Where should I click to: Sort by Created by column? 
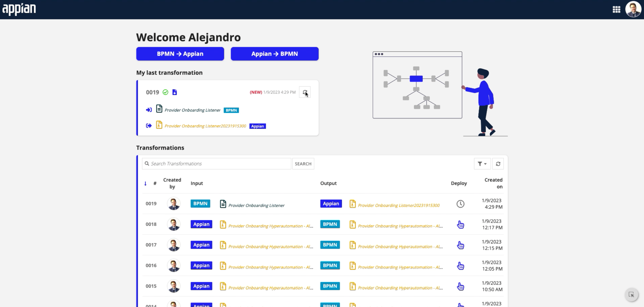click(172, 183)
